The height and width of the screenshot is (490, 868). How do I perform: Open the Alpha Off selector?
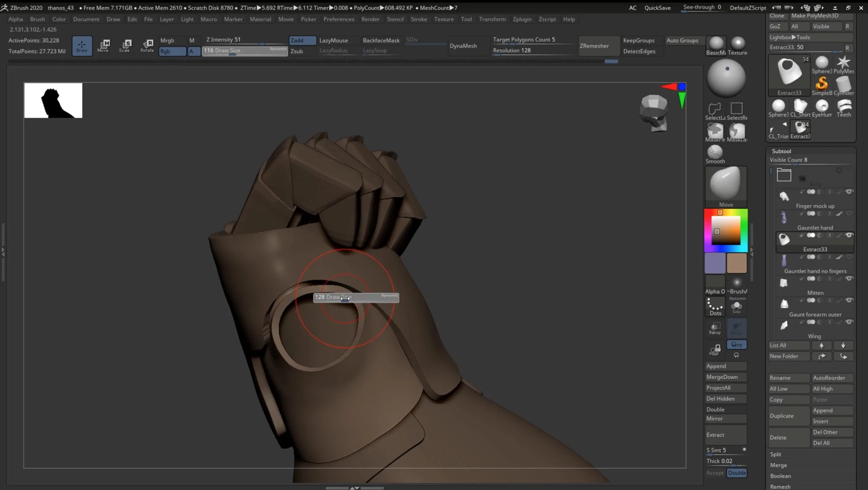tap(715, 285)
